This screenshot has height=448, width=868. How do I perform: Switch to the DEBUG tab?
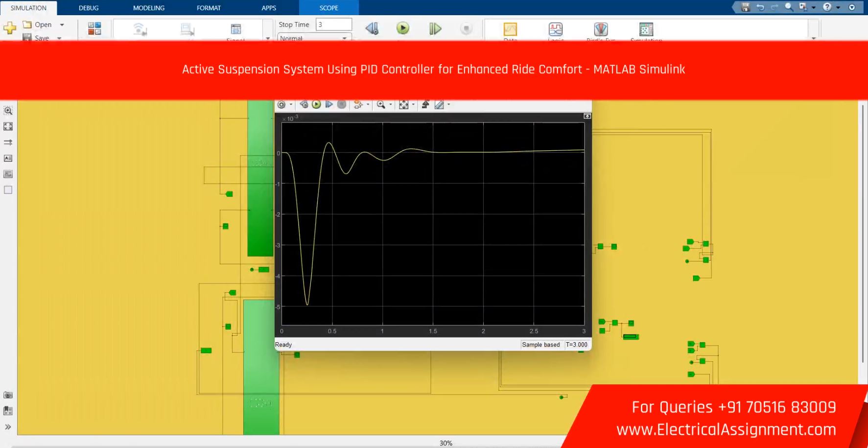coord(89,8)
